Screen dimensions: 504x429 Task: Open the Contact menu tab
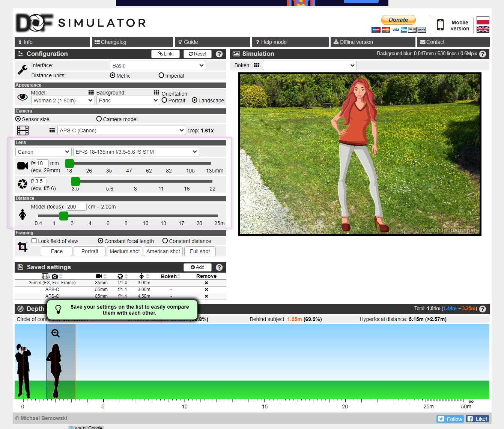(x=453, y=42)
